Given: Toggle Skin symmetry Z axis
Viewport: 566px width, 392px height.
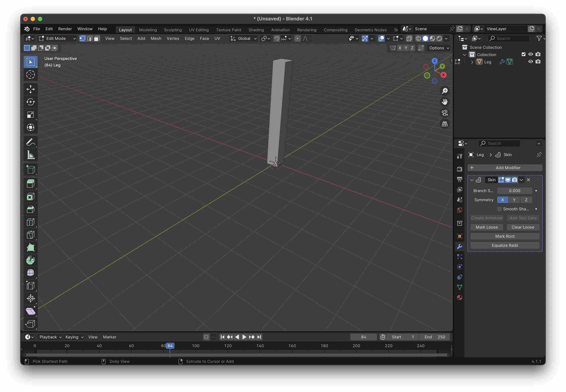Looking at the screenshot, I should [526, 200].
